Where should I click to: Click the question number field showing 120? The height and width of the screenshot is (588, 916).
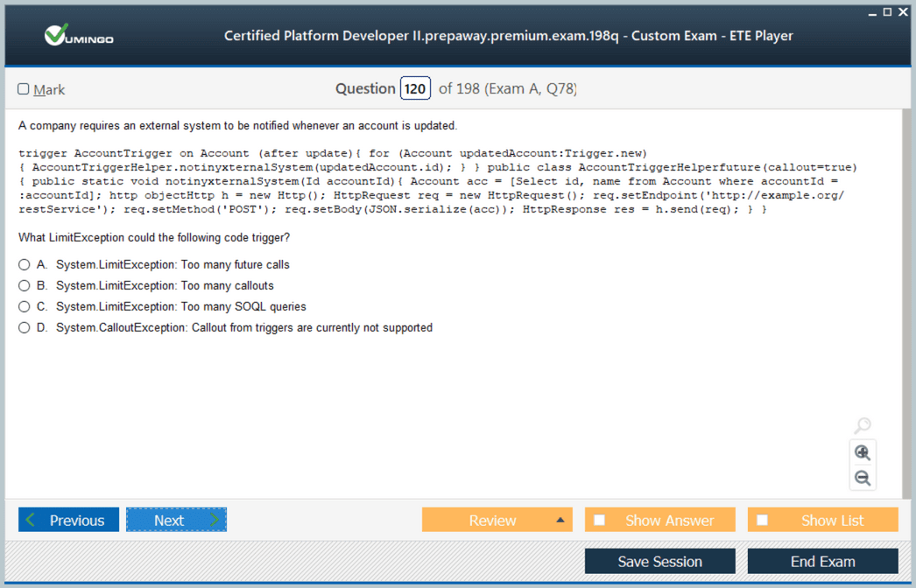point(415,88)
